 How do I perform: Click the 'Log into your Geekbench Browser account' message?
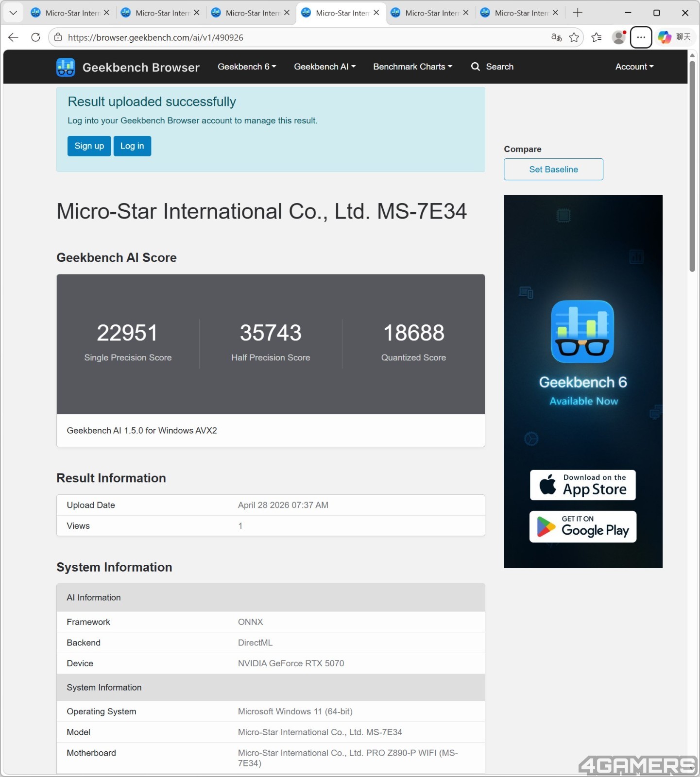(x=193, y=121)
